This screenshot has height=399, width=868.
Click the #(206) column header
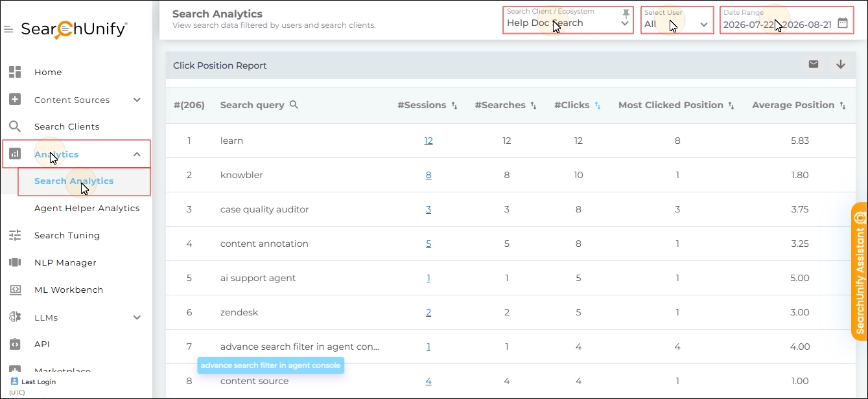pos(189,105)
